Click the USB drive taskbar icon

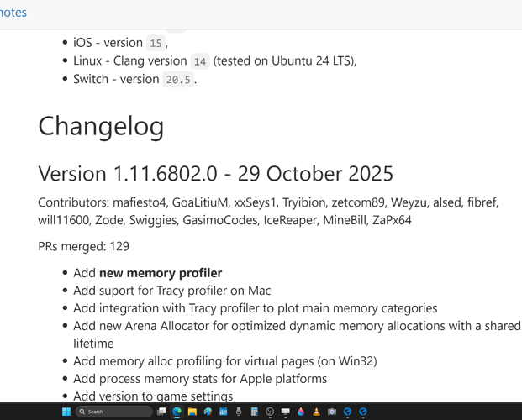tap(239, 412)
